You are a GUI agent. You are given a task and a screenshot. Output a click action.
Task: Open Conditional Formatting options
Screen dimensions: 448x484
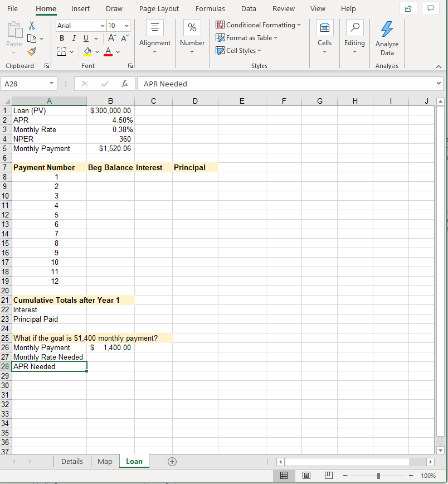tap(258, 25)
